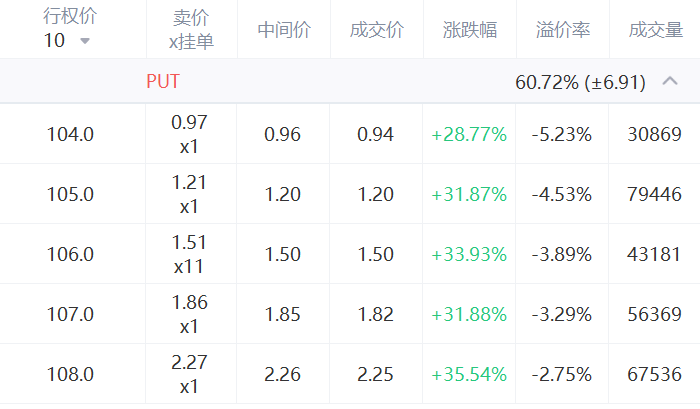Open the strike price count dropdown arrow
This screenshot has height=409, width=700.
coord(85,41)
